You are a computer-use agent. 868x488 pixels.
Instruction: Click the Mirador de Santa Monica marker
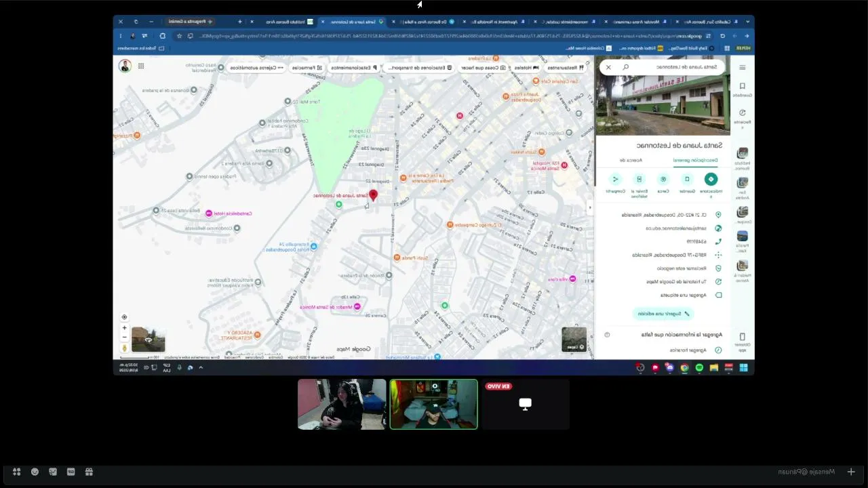[x=357, y=307]
